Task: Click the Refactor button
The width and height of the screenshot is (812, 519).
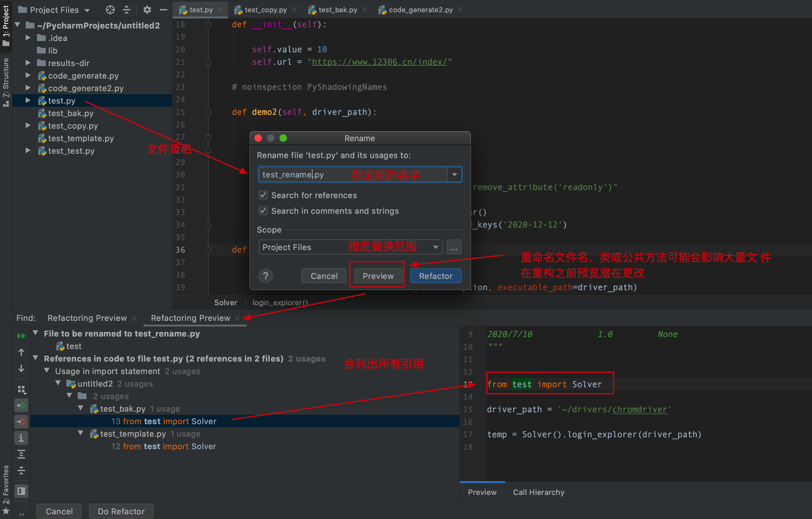Action: (x=436, y=276)
